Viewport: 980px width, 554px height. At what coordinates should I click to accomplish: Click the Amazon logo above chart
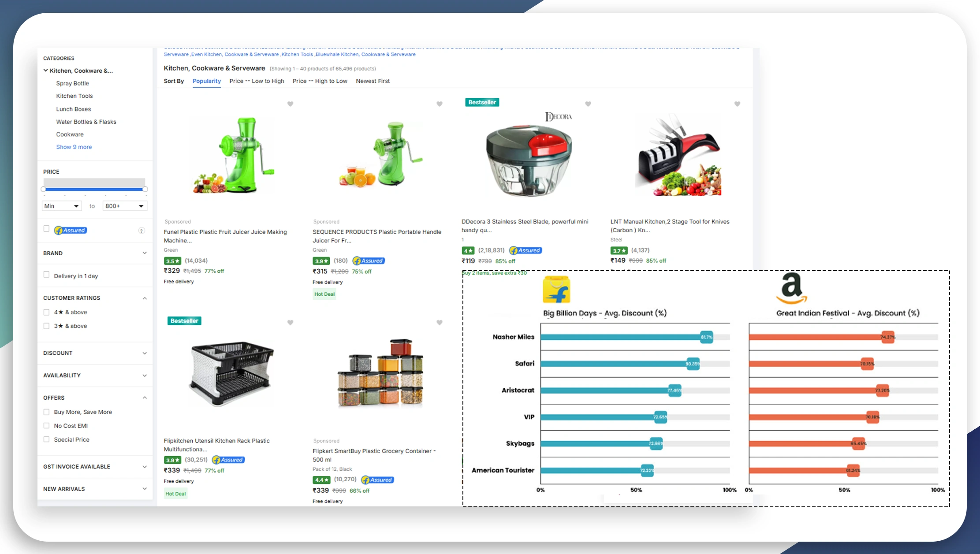coord(792,288)
